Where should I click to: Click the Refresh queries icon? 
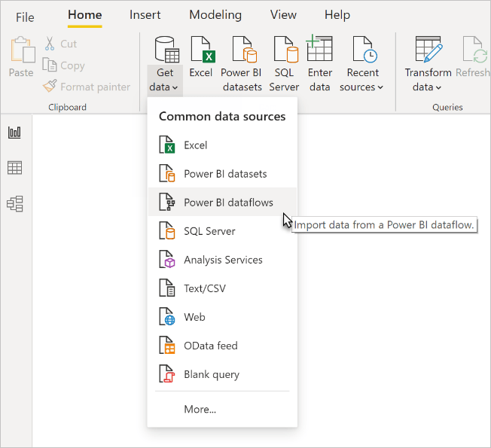pyautogui.click(x=474, y=57)
